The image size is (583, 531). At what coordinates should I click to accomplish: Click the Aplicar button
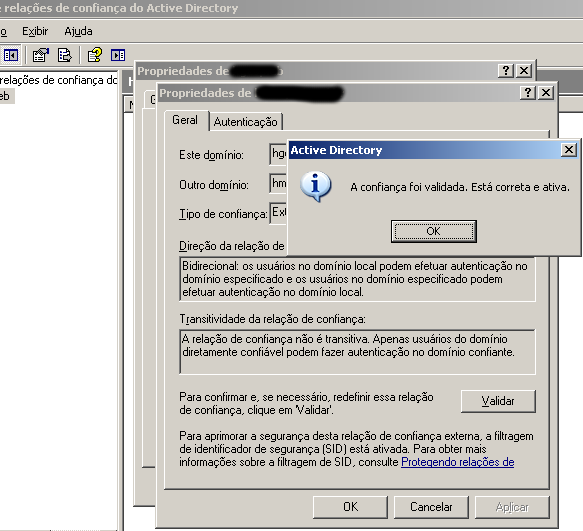pos(512,507)
